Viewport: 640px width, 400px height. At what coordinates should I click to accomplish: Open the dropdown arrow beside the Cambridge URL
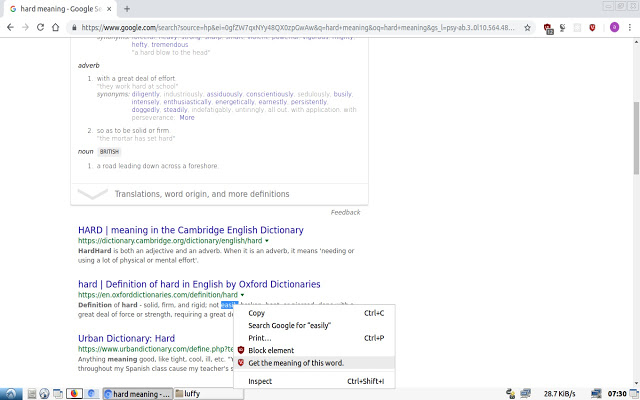267,241
